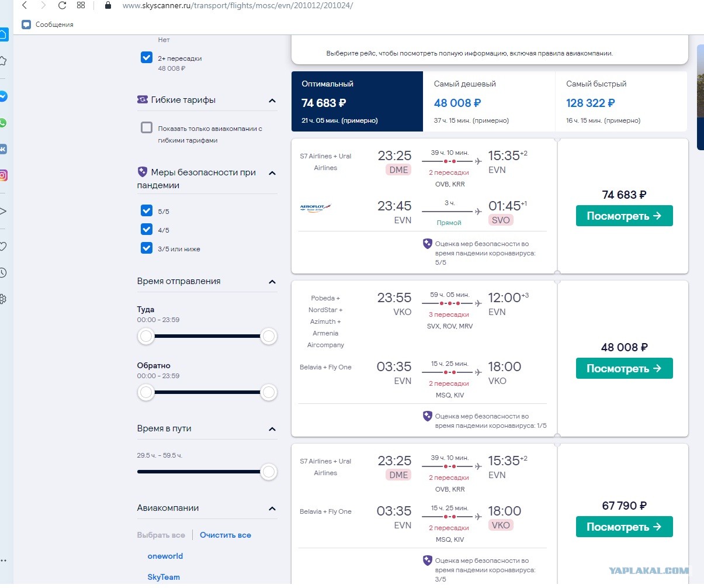This screenshot has height=588, width=704.
Task: Grab the Туда right time slider handle
Action: [x=269, y=336]
